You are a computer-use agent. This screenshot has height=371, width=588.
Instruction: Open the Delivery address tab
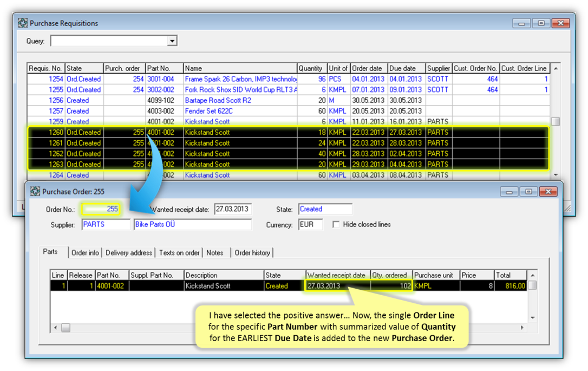[129, 253]
